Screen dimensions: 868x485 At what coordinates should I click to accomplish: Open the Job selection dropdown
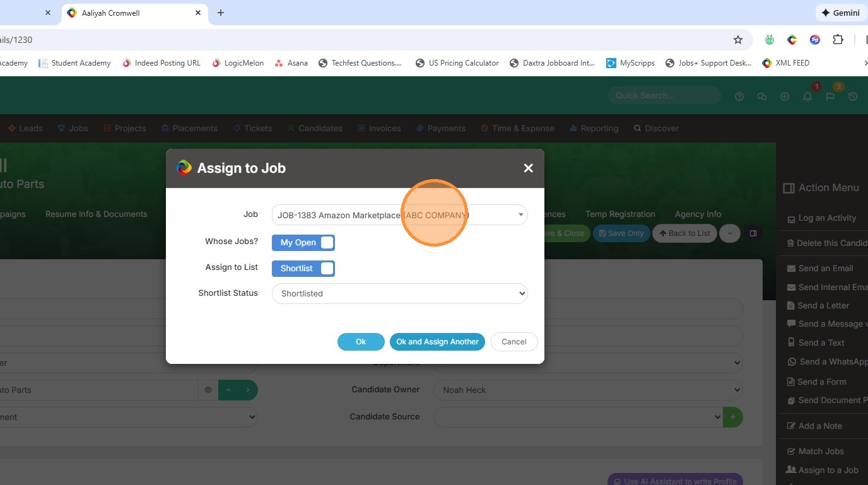pyautogui.click(x=400, y=215)
